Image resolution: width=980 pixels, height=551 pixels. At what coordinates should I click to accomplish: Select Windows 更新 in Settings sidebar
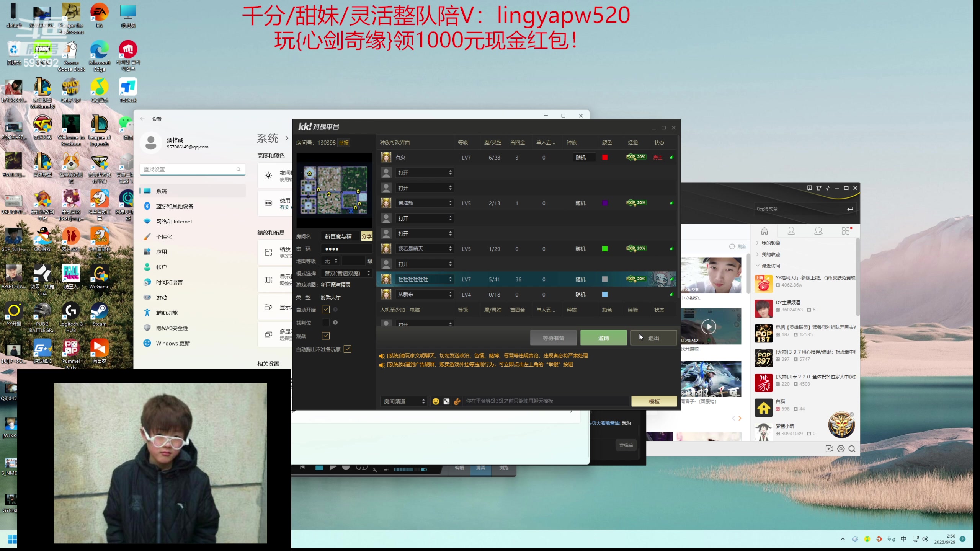pos(193,343)
